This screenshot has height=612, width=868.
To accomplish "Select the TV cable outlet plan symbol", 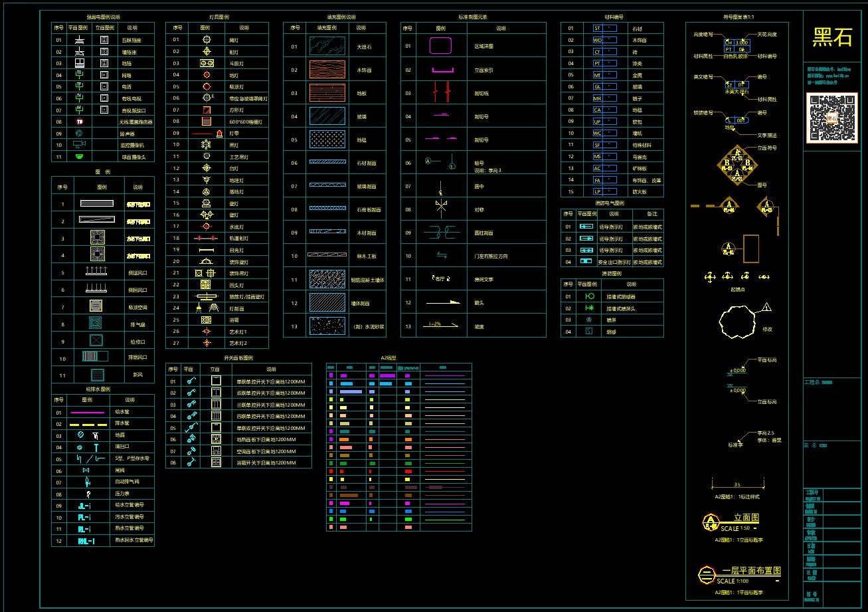I will [x=79, y=98].
